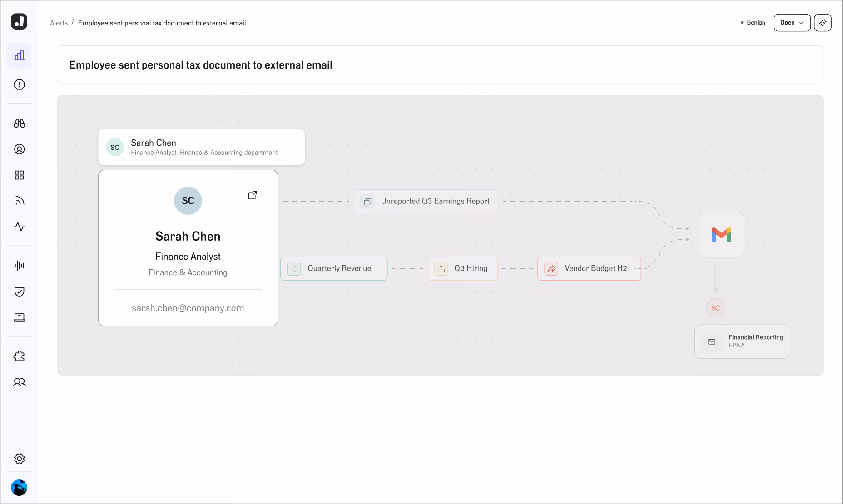The height and width of the screenshot is (504, 843).
Task: Go back to Alerts breadcrumb
Action: (x=59, y=23)
